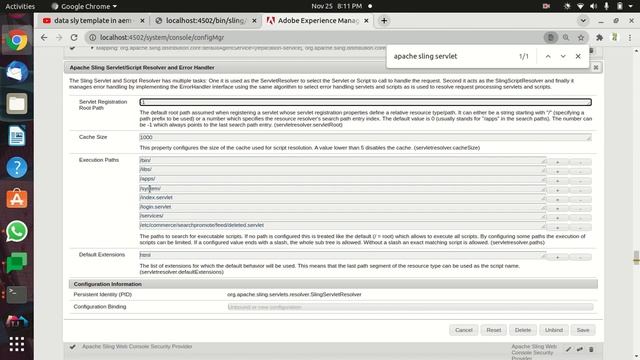Switch to the data sly template tab
Viewport: 640px width, 360px height.
[x=92, y=20]
